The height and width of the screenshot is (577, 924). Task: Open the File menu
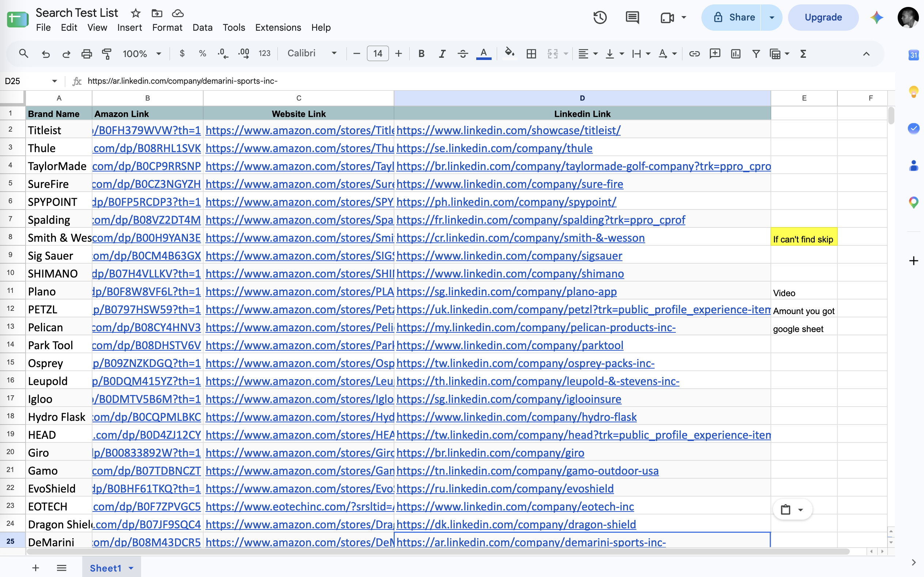(x=43, y=27)
